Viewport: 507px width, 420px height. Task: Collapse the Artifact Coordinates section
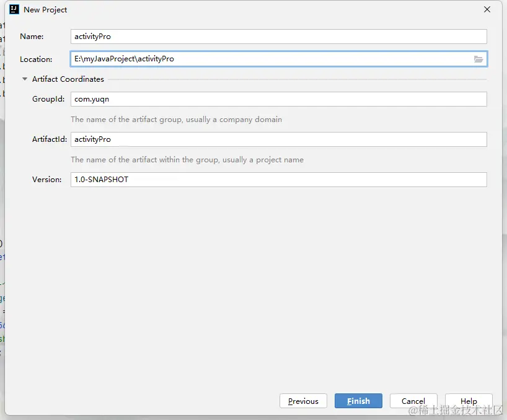pyautogui.click(x=25, y=79)
